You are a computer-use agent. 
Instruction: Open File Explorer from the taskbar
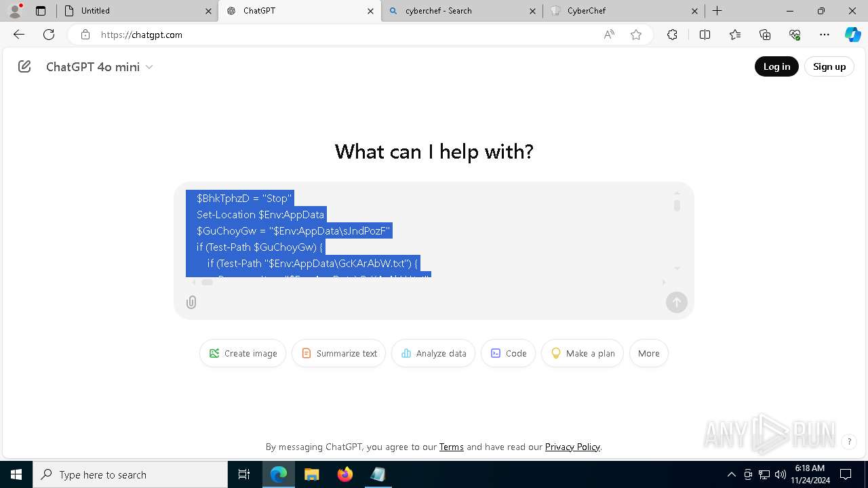pos(311,474)
